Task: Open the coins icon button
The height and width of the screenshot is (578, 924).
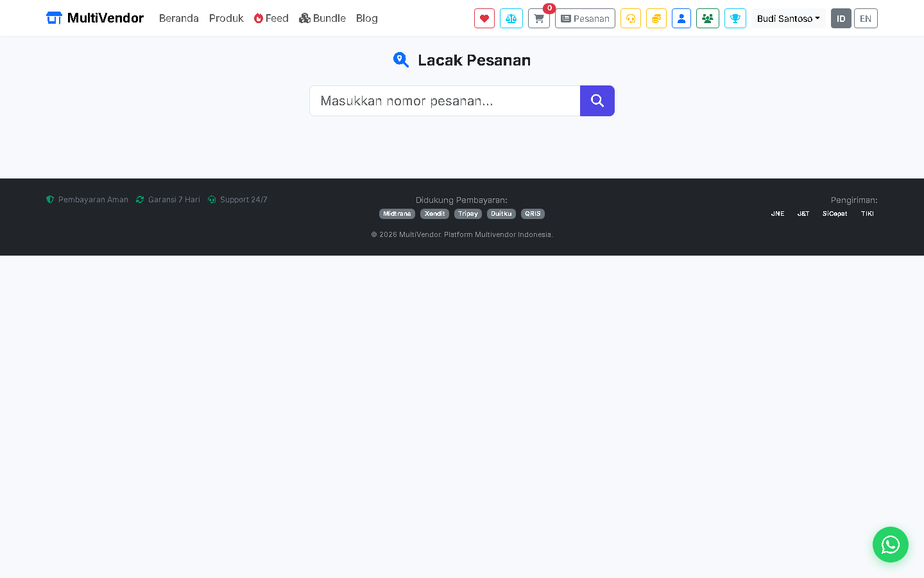Action: (656, 19)
